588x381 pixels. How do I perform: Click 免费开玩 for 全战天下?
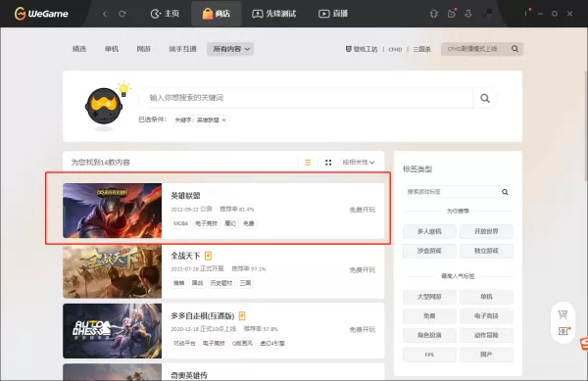[x=363, y=269]
